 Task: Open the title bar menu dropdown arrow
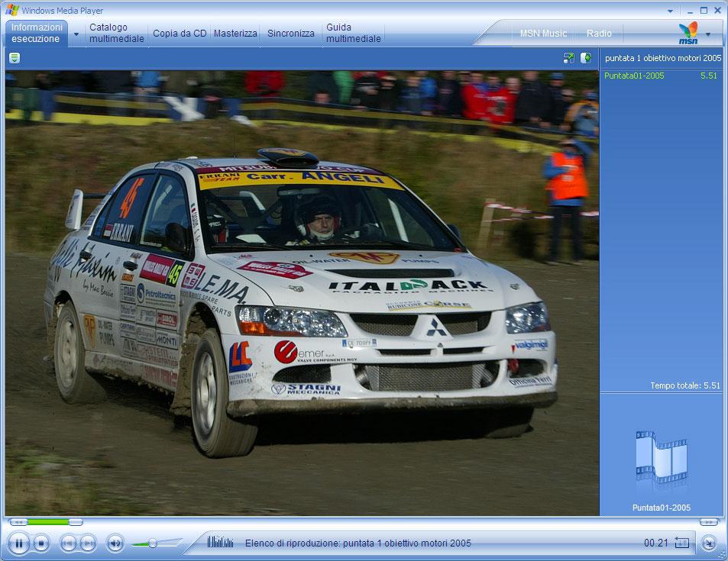coord(670,11)
